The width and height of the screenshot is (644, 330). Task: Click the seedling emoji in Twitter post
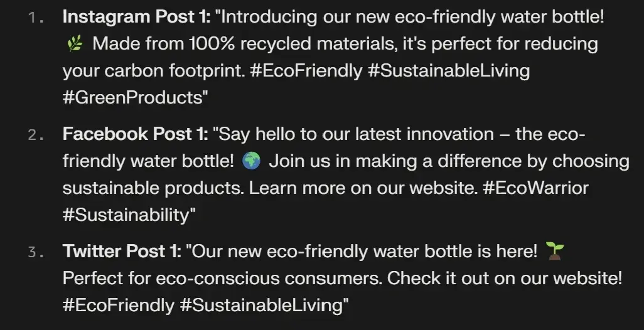[x=555, y=251]
